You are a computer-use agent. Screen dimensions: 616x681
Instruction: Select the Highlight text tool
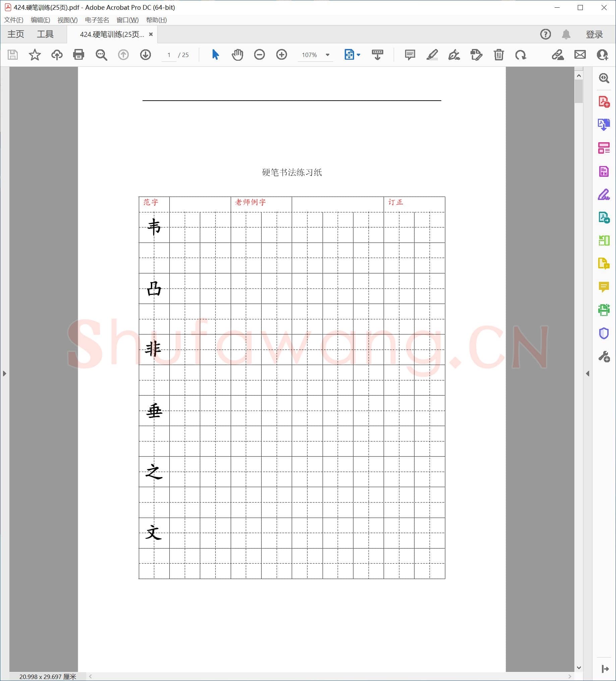(432, 55)
